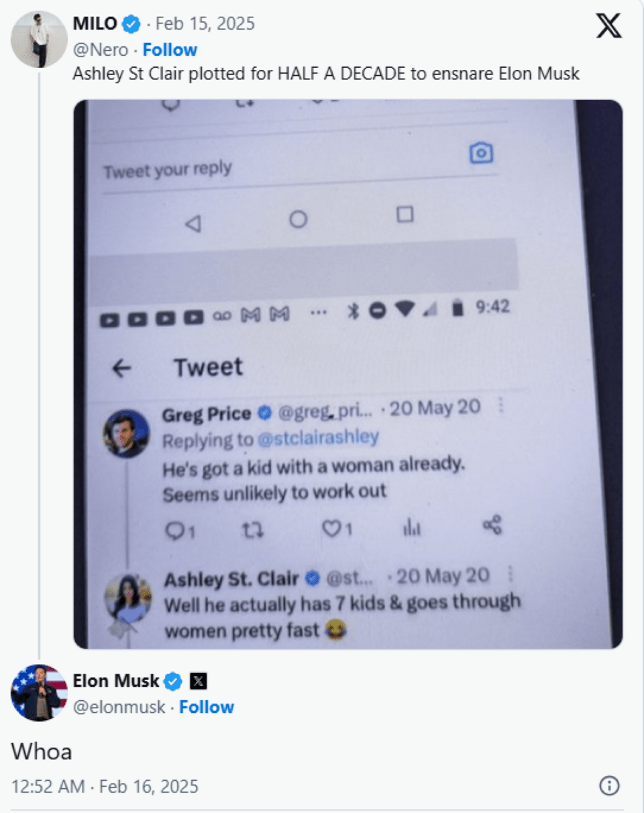The image size is (644, 813).
Task: View analytics icon on Greg Price's tweet
Action: [x=411, y=528]
